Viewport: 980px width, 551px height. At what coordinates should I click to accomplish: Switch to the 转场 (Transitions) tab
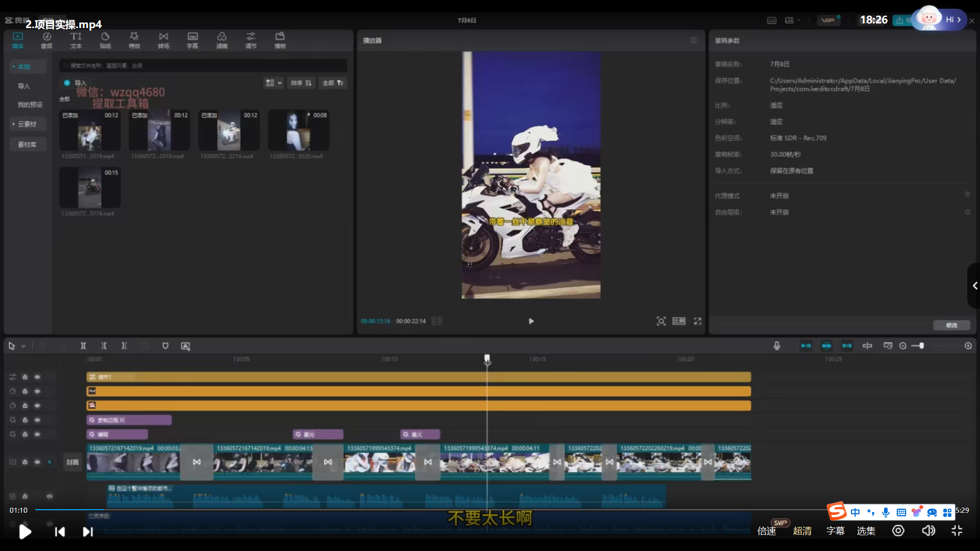point(163,40)
